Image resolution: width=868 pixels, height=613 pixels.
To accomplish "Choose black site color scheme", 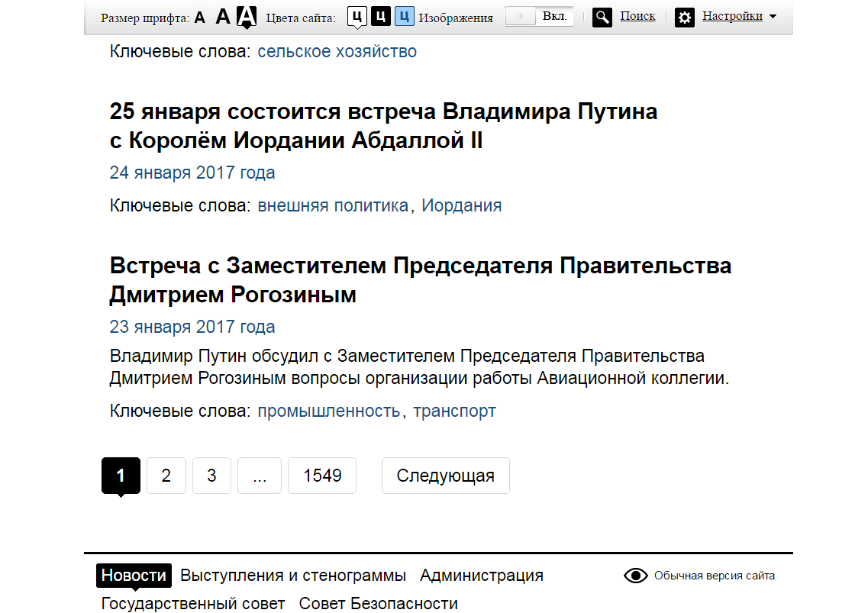I will [x=380, y=16].
